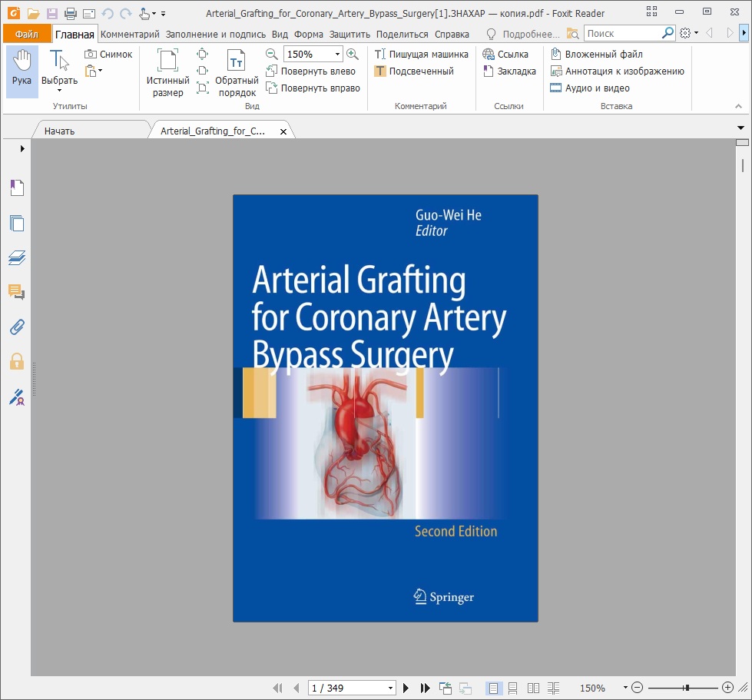
Task: Open the bookmarks sidebar panel
Action: coord(17,187)
